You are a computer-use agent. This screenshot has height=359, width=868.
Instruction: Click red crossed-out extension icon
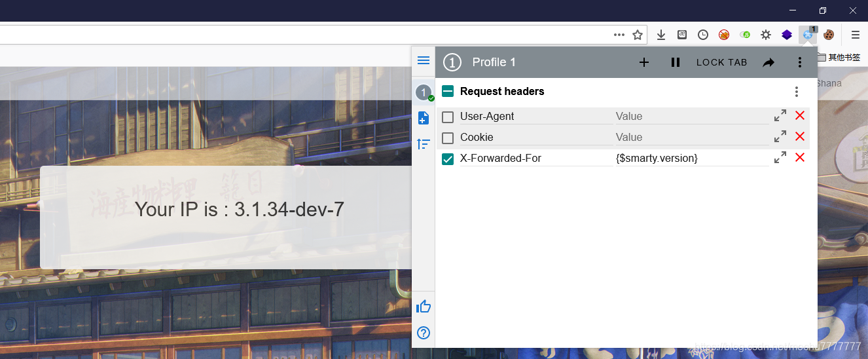[x=724, y=35]
